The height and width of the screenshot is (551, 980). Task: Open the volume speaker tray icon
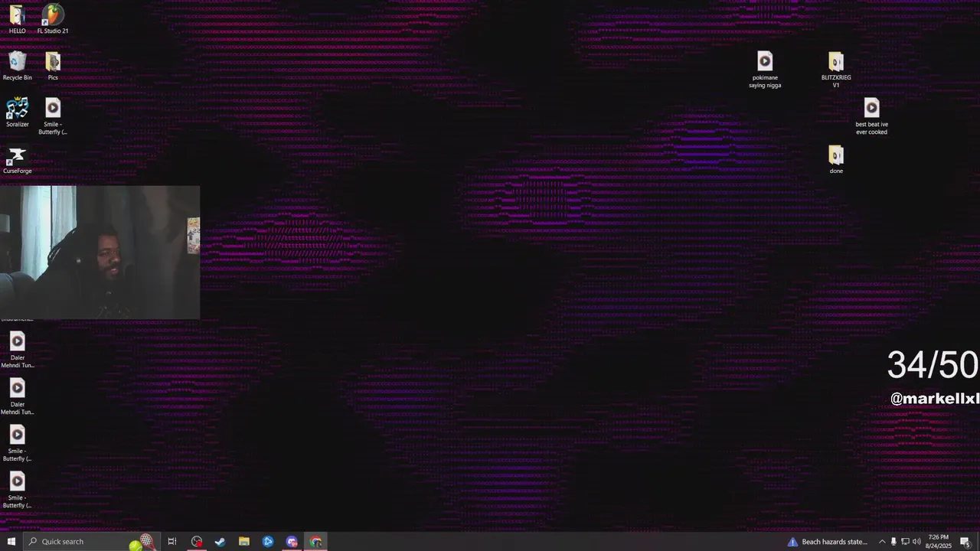pyautogui.click(x=916, y=541)
